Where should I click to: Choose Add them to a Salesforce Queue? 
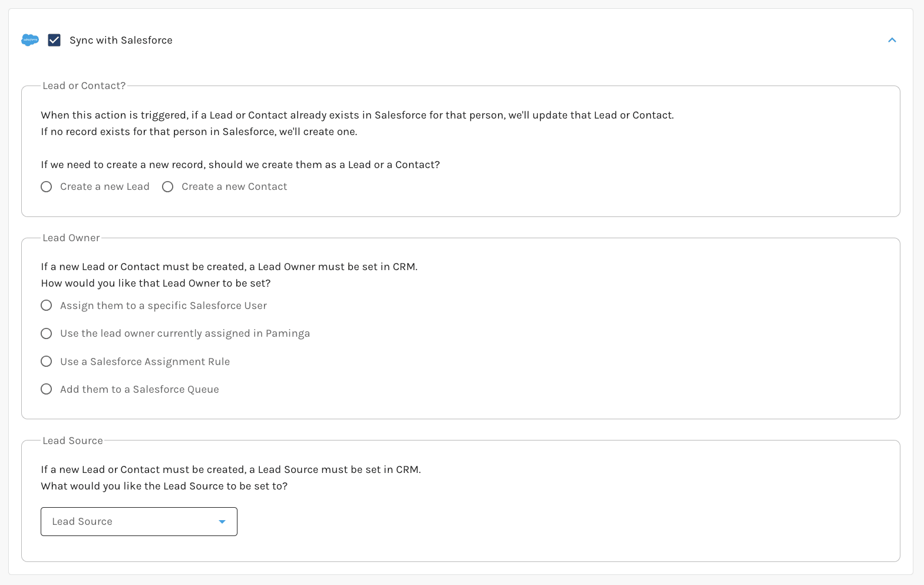click(x=47, y=389)
